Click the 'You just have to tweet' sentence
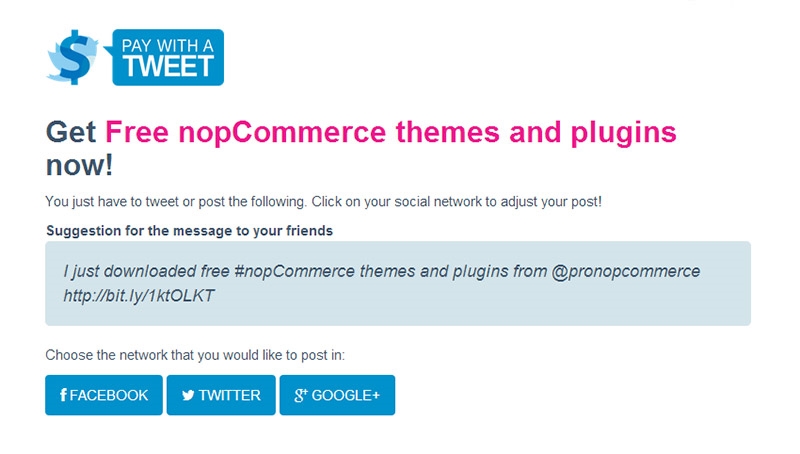Screen dimensions: 800x454 pos(323,201)
